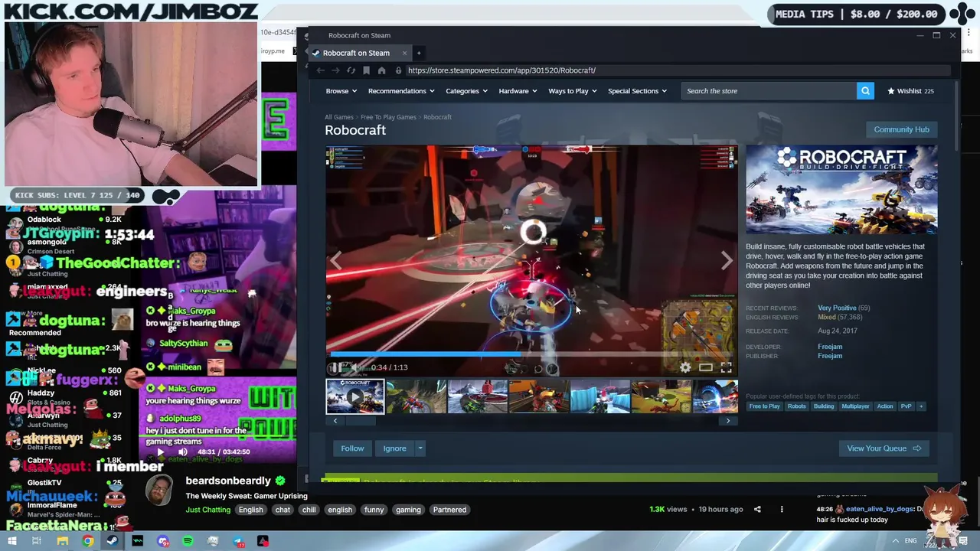Select the PvP tag
Viewport: 980px width, 551px height.
point(906,406)
